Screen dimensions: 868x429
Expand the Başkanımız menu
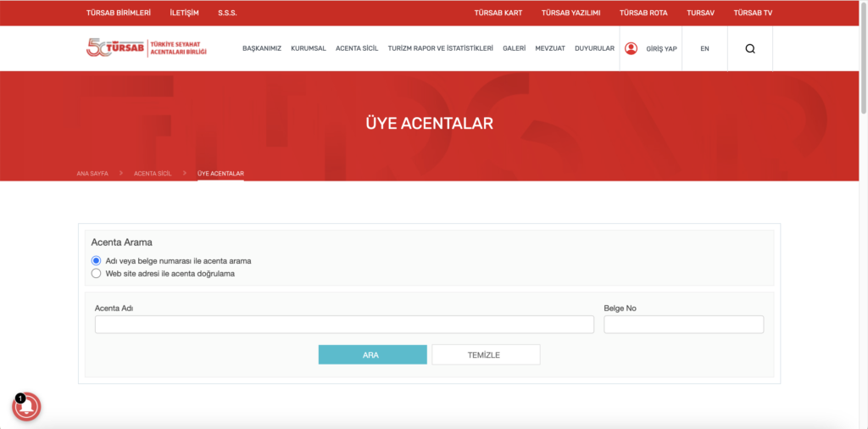coord(262,48)
